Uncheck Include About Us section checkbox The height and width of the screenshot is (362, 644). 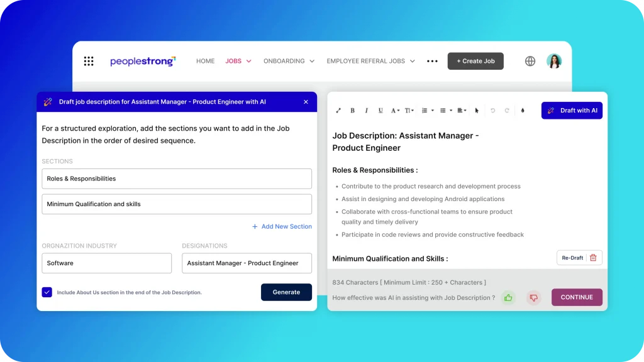click(x=47, y=292)
